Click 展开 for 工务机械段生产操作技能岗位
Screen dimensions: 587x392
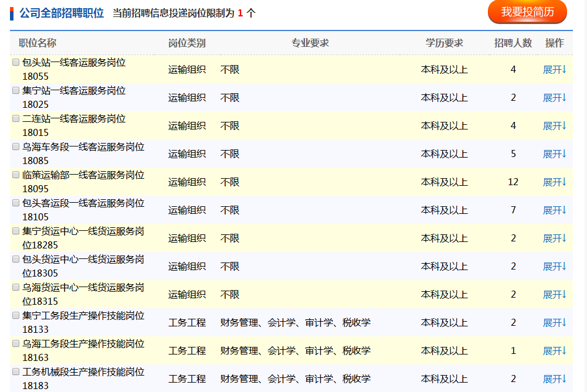[x=554, y=379]
